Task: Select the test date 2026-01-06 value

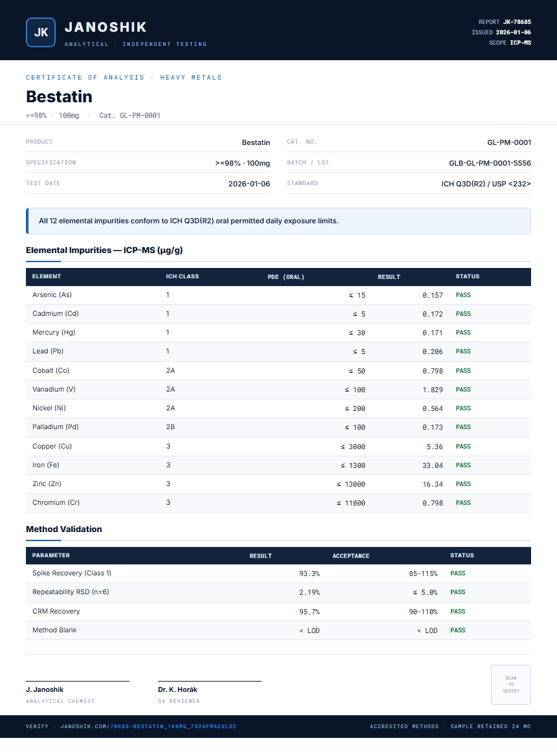Action: point(249,184)
